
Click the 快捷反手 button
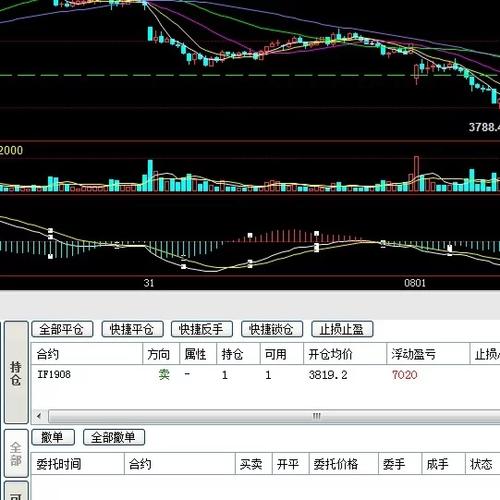pos(202,329)
